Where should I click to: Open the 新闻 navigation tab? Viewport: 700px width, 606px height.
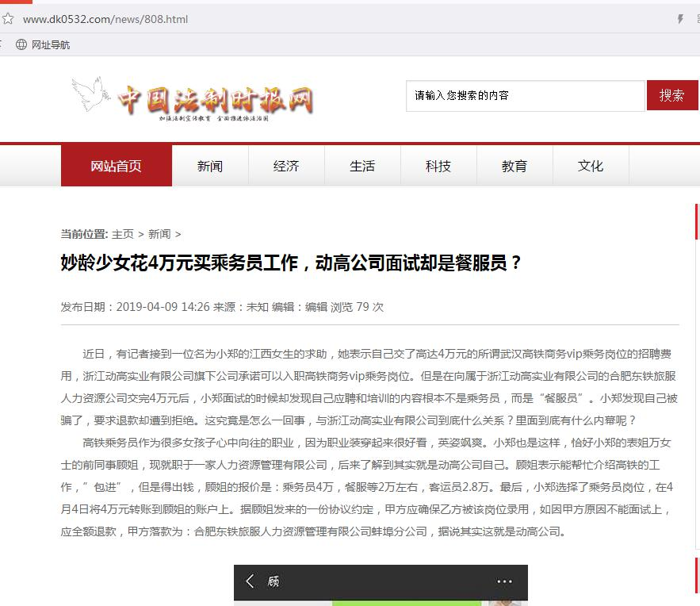pos(210,166)
